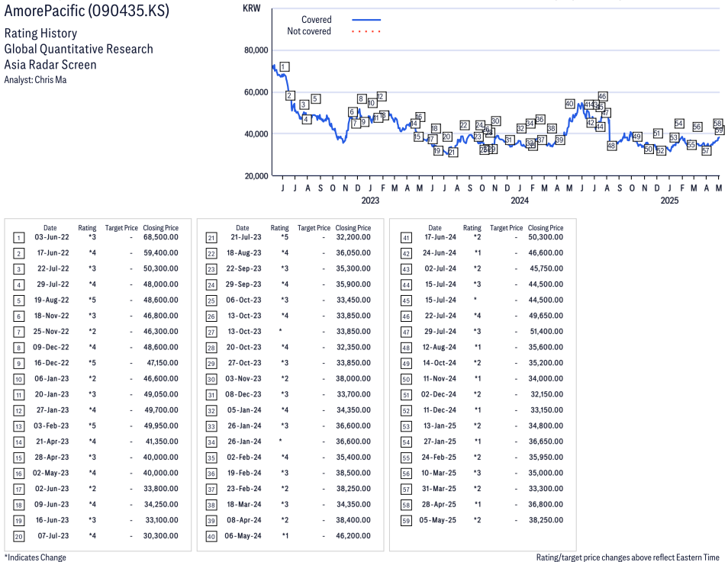Image resolution: width=728 pixels, height=562 pixels.
Task: Click the date 03-Nov-23
Action: (x=243, y=379)
